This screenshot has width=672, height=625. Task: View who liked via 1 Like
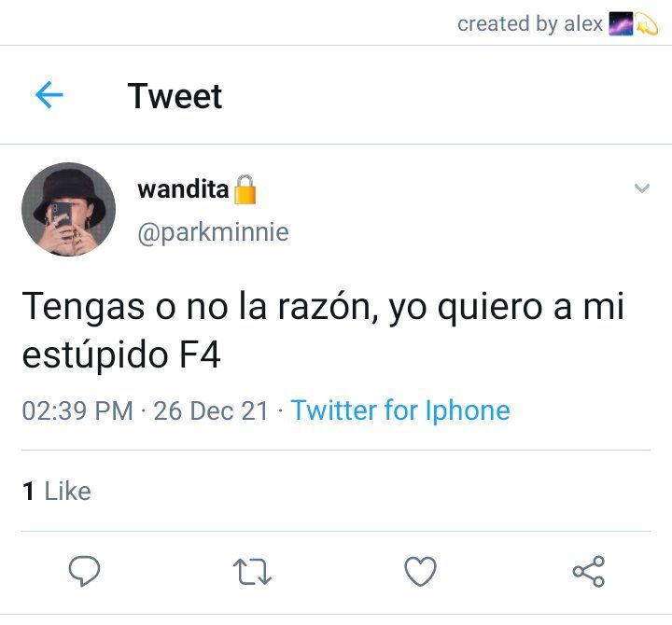[57, 491]
